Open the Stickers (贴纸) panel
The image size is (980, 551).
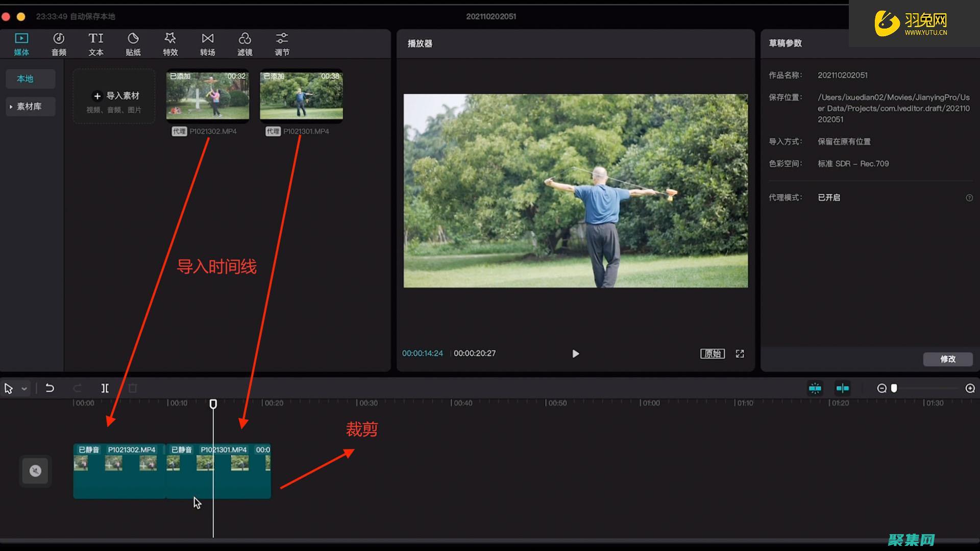pos(133,44)
